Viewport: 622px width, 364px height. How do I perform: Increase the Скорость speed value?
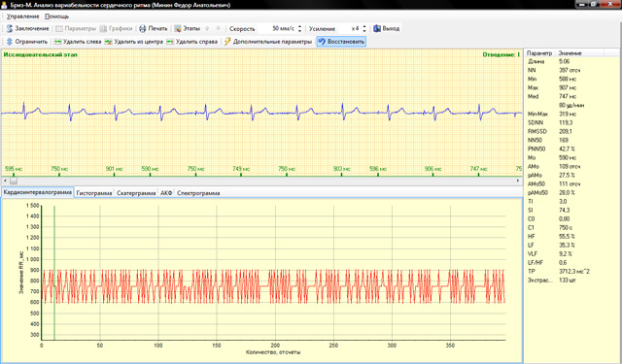click(300, 26)
